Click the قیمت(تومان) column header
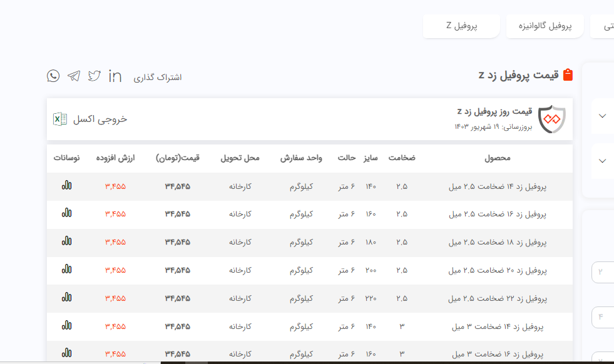Screen dimensions: 614x364 click(x=178, y=158)
